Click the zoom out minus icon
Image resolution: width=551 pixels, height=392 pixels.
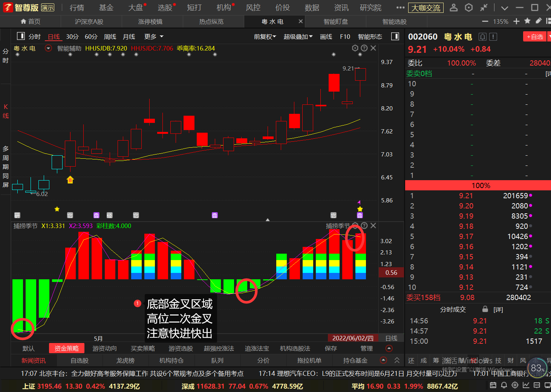click(x=485, y=21)
